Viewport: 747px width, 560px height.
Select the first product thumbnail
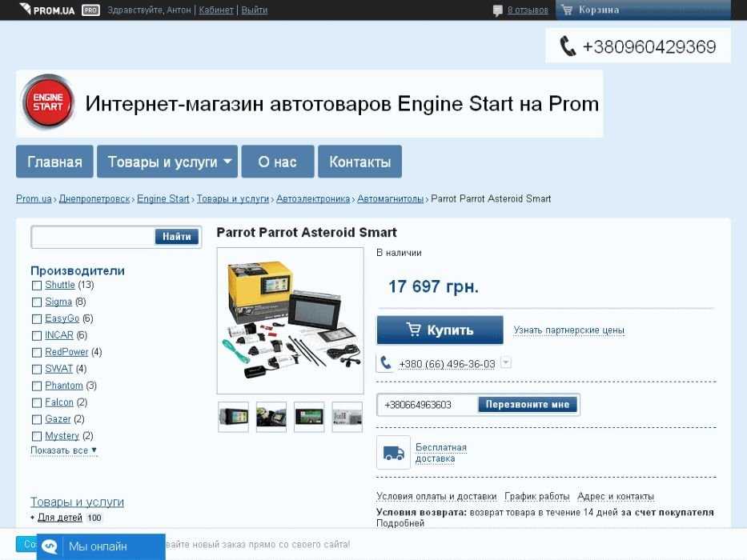coord(233,417)
